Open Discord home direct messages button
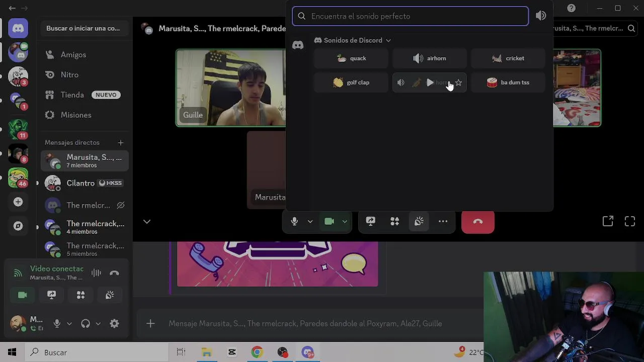The height and width of the screenshot is (362, 644). tap(18, 28)
